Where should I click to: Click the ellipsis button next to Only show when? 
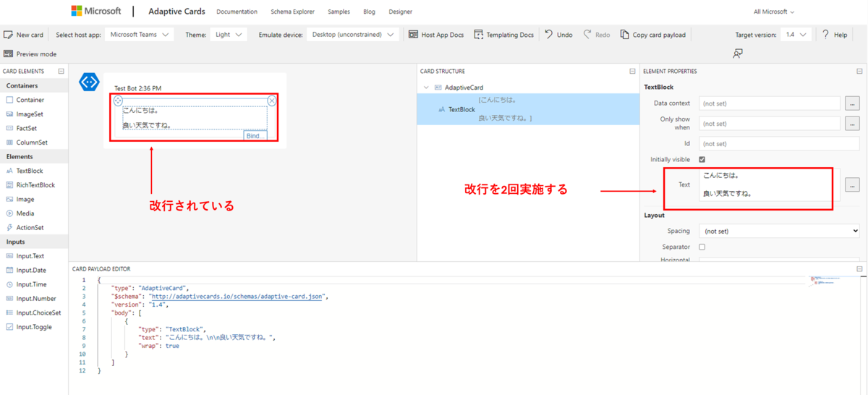pyautogui.click(x=852, y=124)
